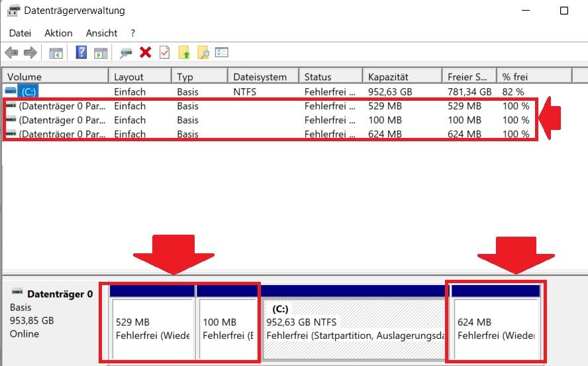The image size is (588, 366).
Task: Click the Einfach layout cell in the (C:) row
Action: (x=130, y=91)
